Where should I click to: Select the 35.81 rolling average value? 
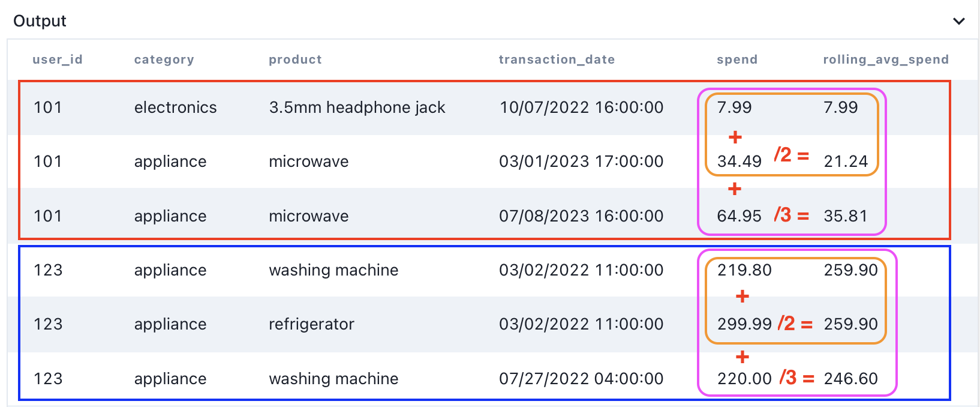click(846, 216)
